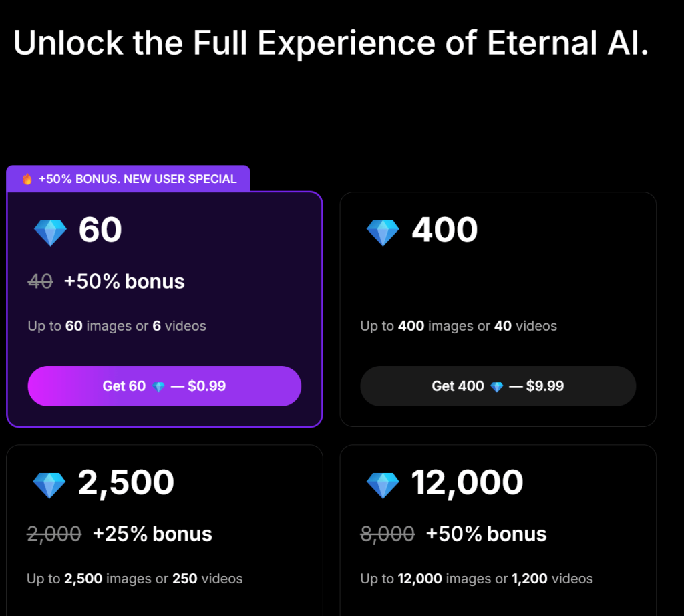
Task: Click the +50% bonus label on 12,000 pack
Action: click(x=486, y=534)
